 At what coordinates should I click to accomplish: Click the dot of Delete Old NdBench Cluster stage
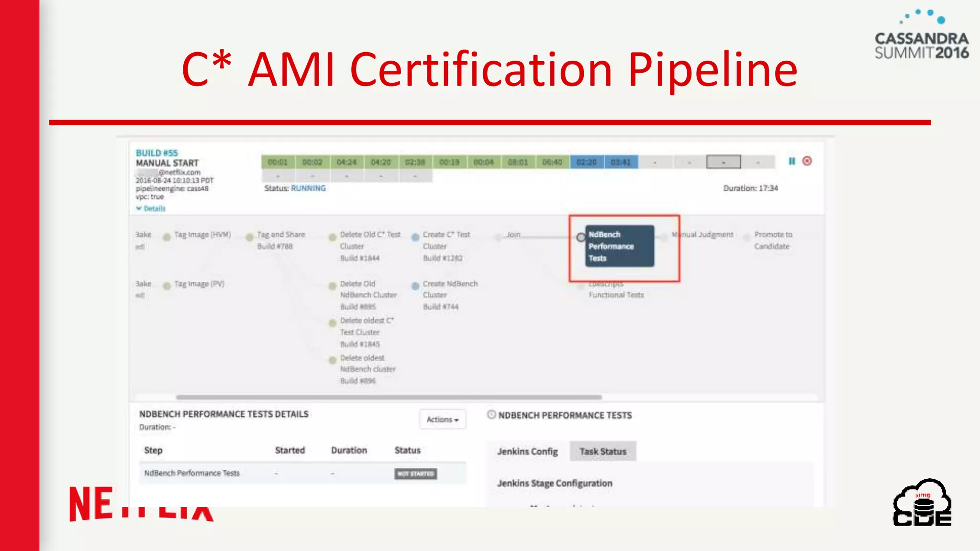pyautogui.click(x=332, y=286)
